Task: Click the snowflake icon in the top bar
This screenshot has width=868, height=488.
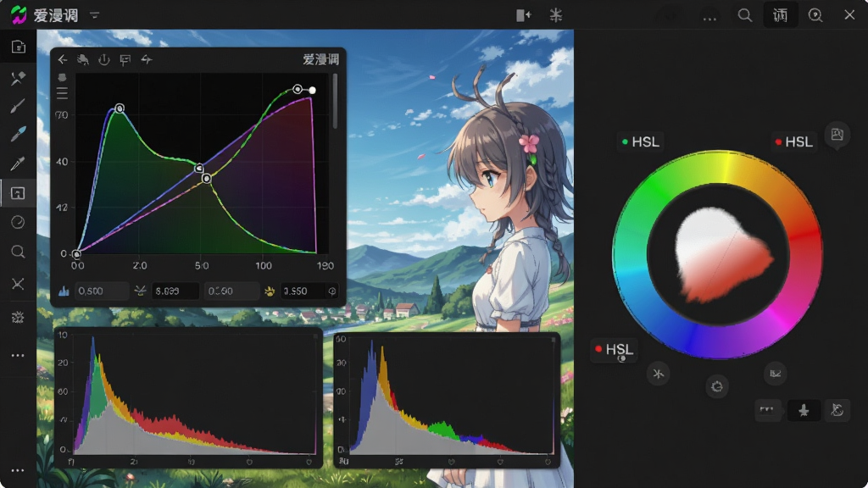Action: (556, 15)
